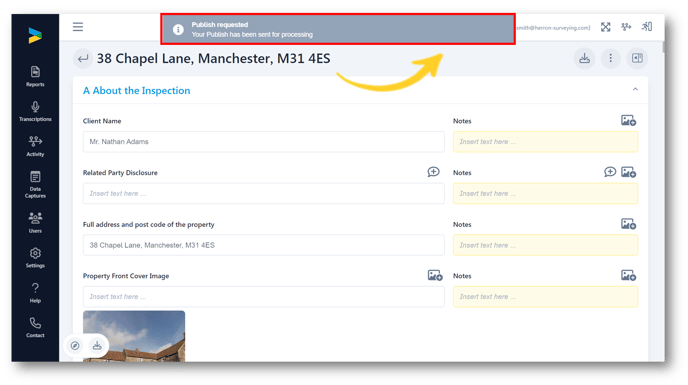Click the logout icon in top bar

click(647, 27)
